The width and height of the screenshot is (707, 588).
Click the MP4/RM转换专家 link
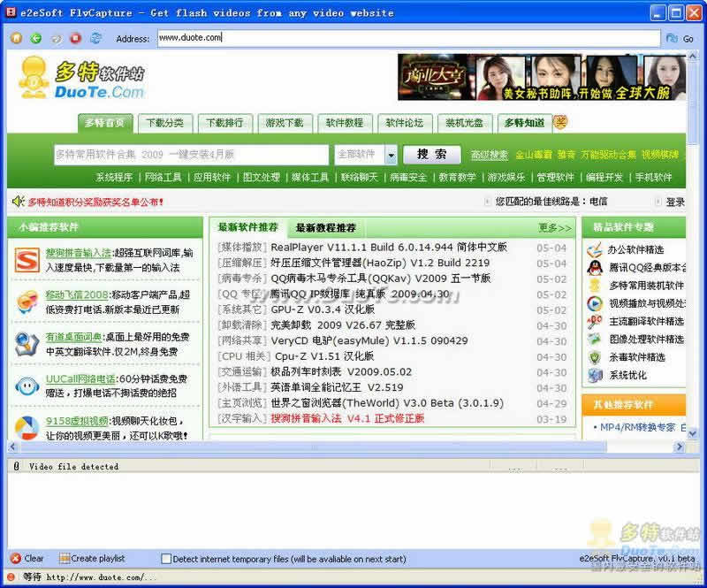click(637, 427)
